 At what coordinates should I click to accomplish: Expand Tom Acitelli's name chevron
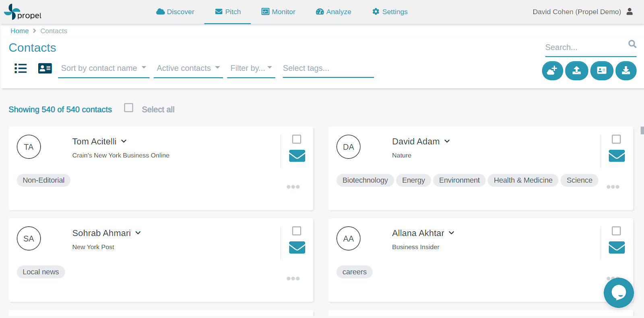tap(124, 141)
